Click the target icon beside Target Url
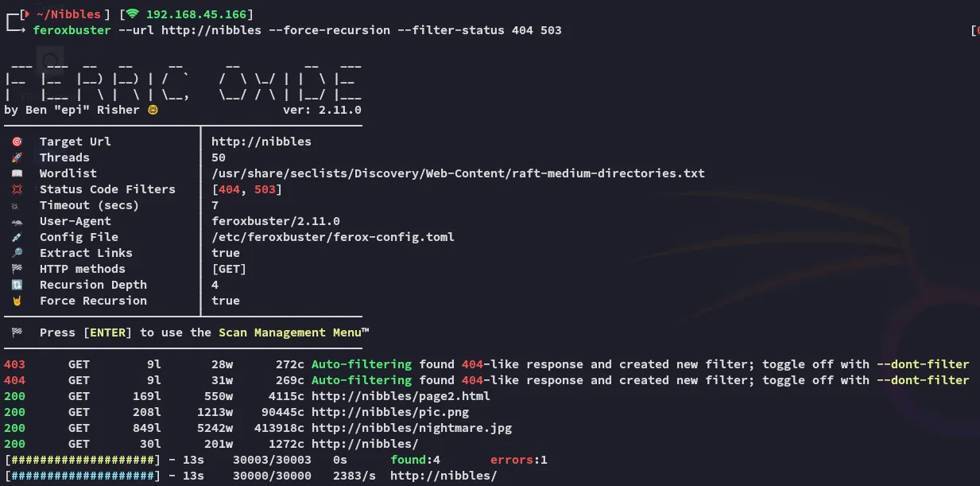980x486 pixels. coord(17,142)
